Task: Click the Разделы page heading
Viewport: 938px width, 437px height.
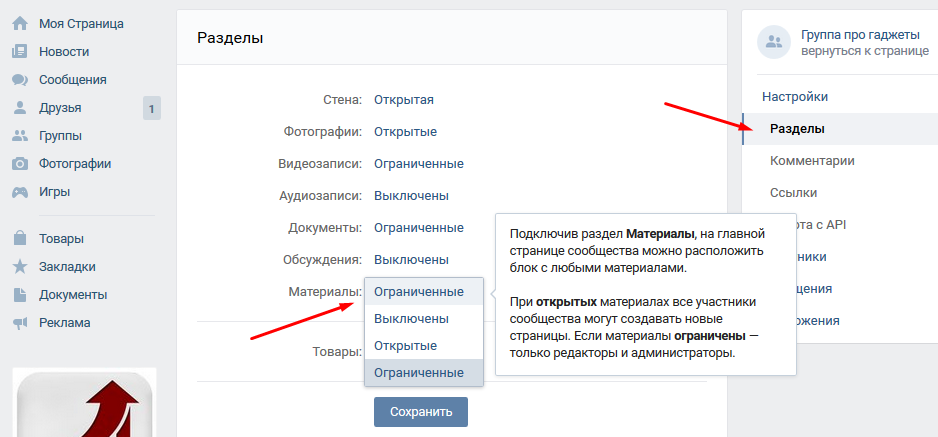Action: click(x=230, y=38)
